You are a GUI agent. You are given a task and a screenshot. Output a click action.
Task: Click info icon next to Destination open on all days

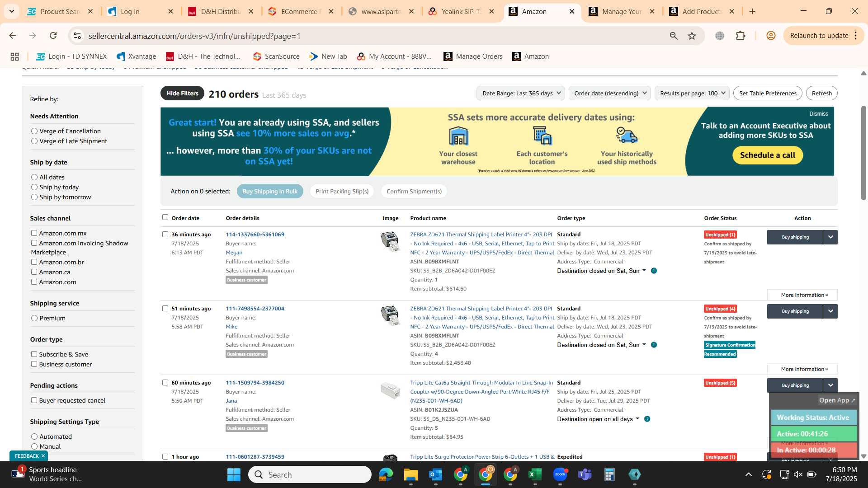tap(647, 419)
